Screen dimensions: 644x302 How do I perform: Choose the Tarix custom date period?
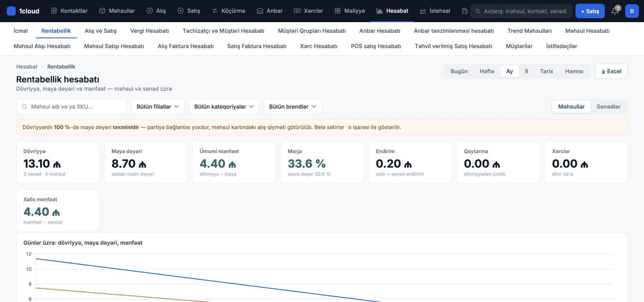pos(546,71)
